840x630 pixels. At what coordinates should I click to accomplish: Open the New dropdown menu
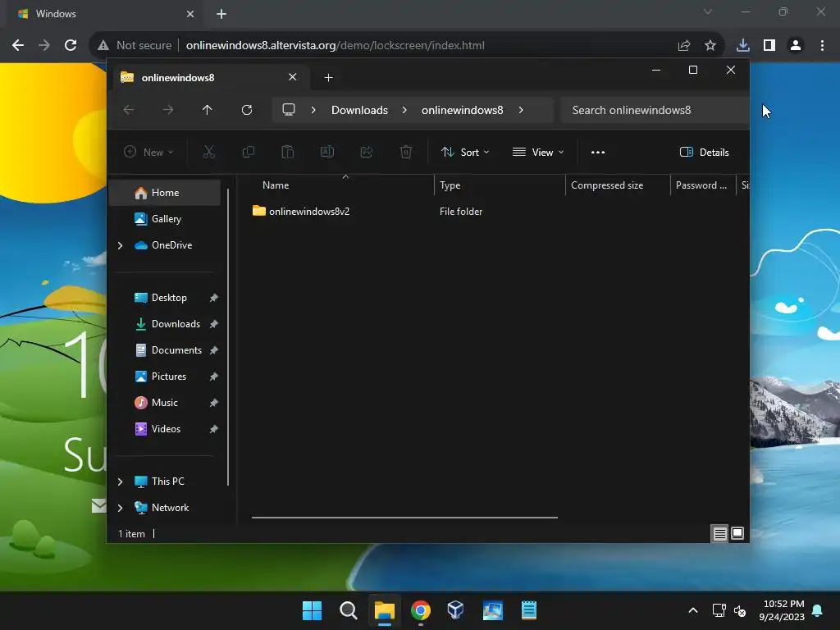(x=148, y=152)
